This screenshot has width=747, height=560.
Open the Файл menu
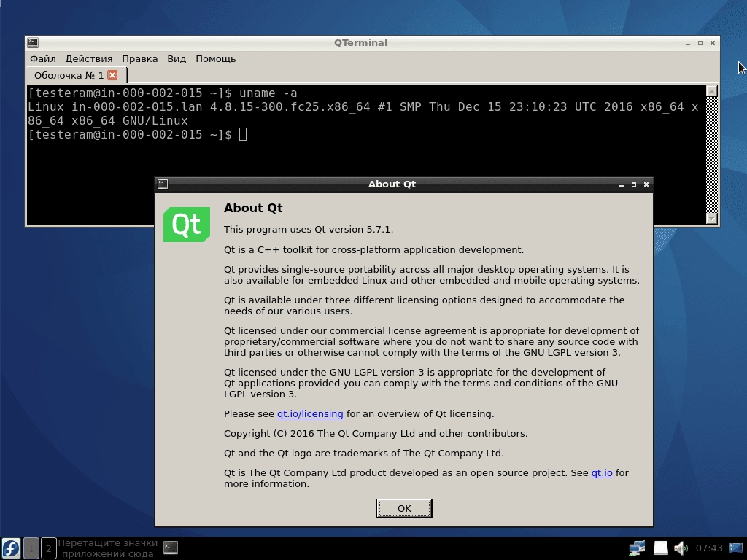(43, 58)
